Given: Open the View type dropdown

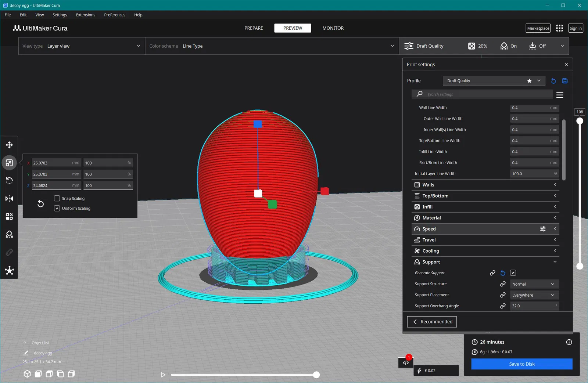Looking at the screenshot, I should 82,46.
